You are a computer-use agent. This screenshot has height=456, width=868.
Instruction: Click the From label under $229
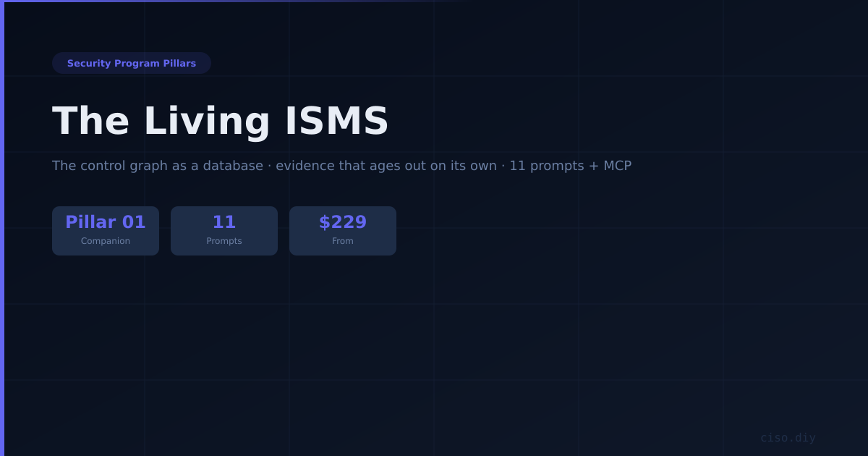(343, 241)
